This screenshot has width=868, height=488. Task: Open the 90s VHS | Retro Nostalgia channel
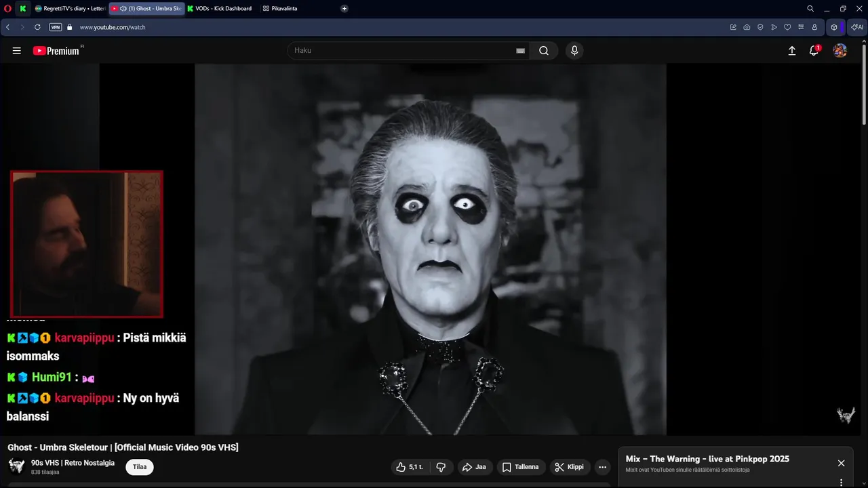(x=73, y=463)
